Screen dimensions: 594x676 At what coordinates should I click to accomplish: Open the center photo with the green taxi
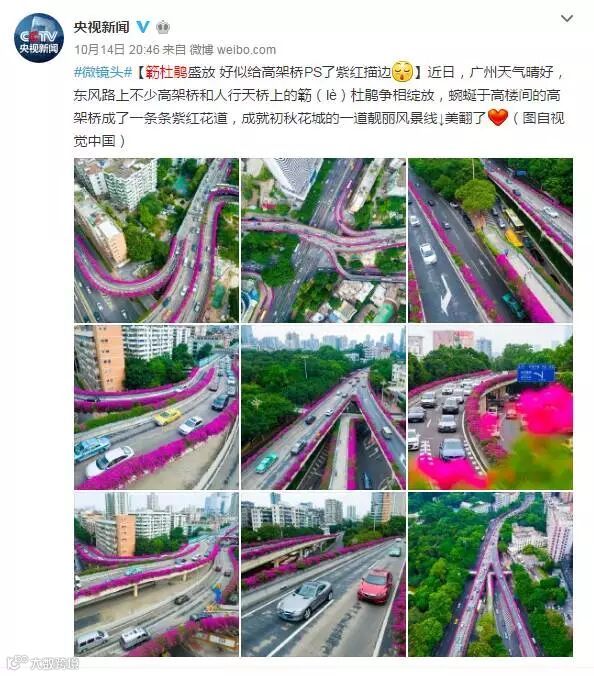323,407
